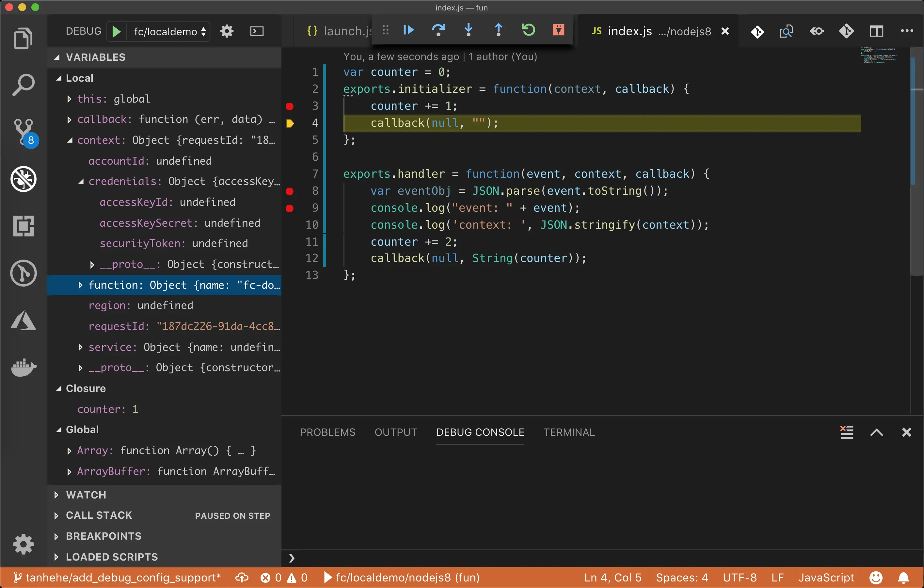This screenshot has height=588, width=924.
Task: Open the fc/localdemo launch configuration dropdown
Action: click(x=169, y=31)
